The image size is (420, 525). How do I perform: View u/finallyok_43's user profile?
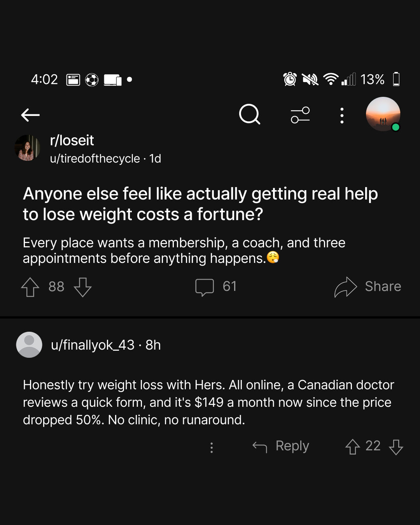coord(93,345)
